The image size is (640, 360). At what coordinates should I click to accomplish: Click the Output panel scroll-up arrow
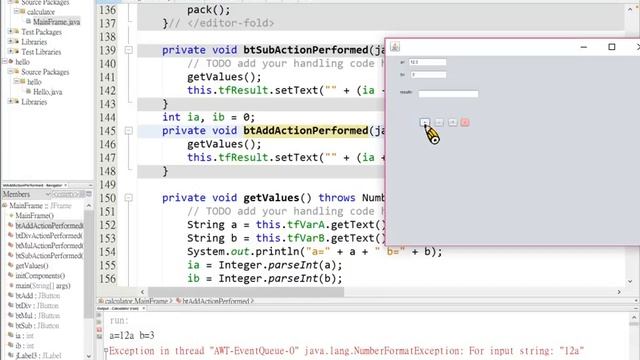pos(634,318)
